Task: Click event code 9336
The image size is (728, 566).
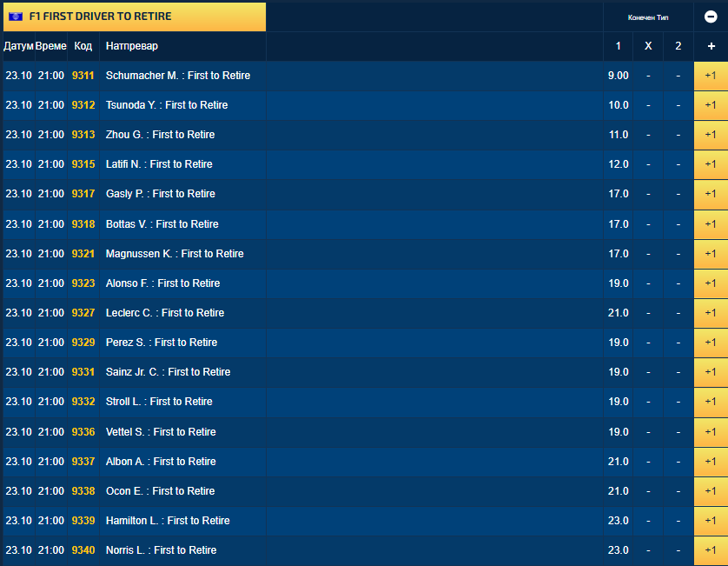Action: point(83,432)
